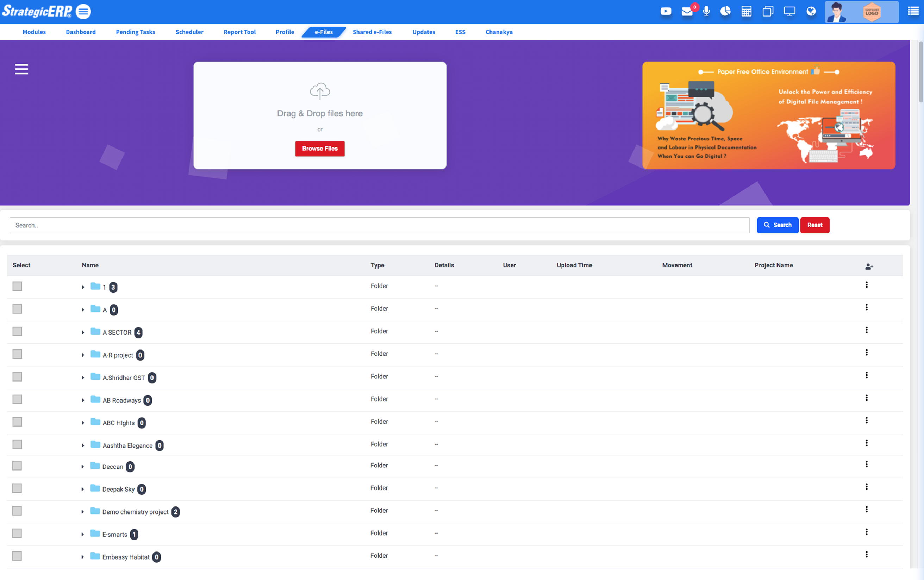924x580 pixels.
Task: Open the YouTube video icon in header
Action: pyautogui.click(x=666, y=12)
